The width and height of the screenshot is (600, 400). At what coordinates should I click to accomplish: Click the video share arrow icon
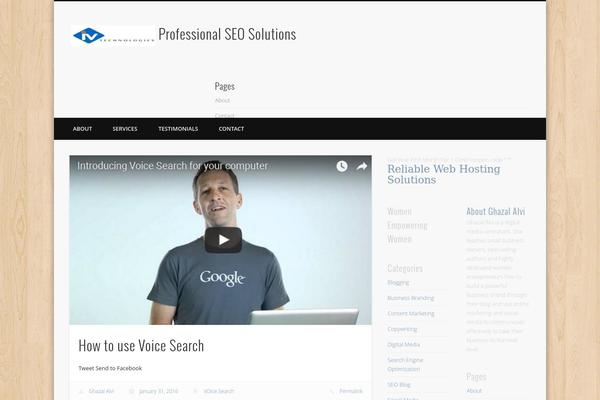coord(362,166)
